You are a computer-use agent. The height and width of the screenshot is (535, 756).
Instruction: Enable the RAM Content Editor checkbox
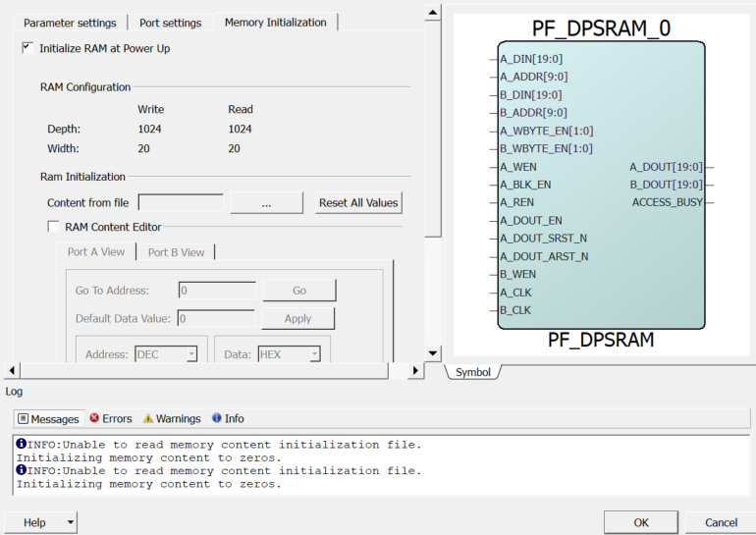click(x=54, y=227)
